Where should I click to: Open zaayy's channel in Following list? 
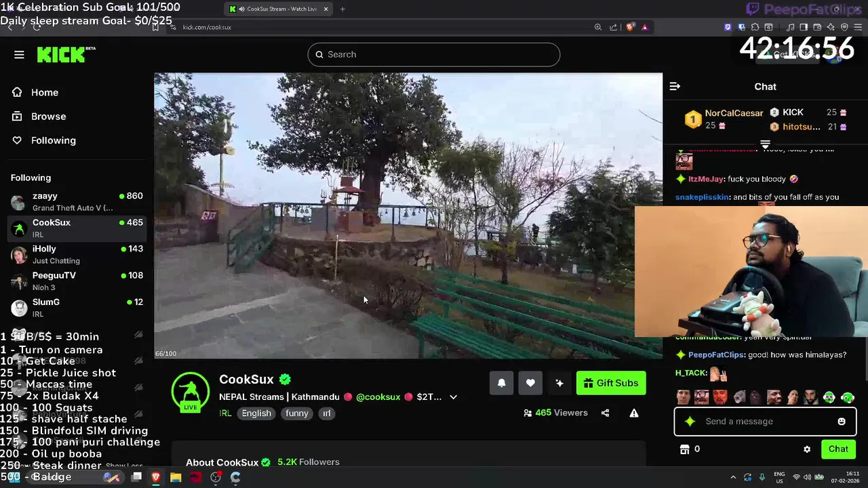(77, 201)
